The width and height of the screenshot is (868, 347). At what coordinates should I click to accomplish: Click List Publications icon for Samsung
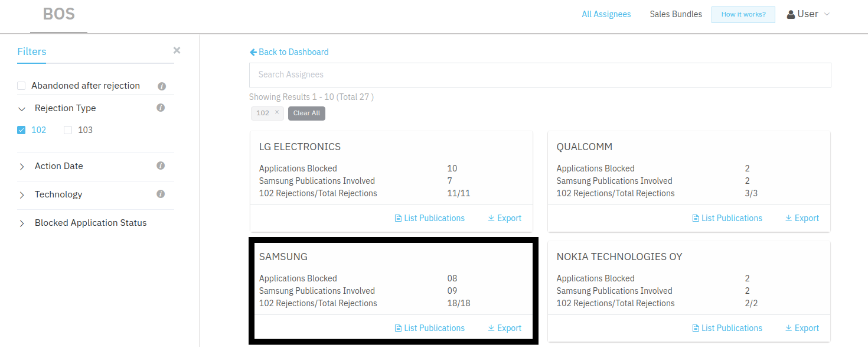point(398,328)
